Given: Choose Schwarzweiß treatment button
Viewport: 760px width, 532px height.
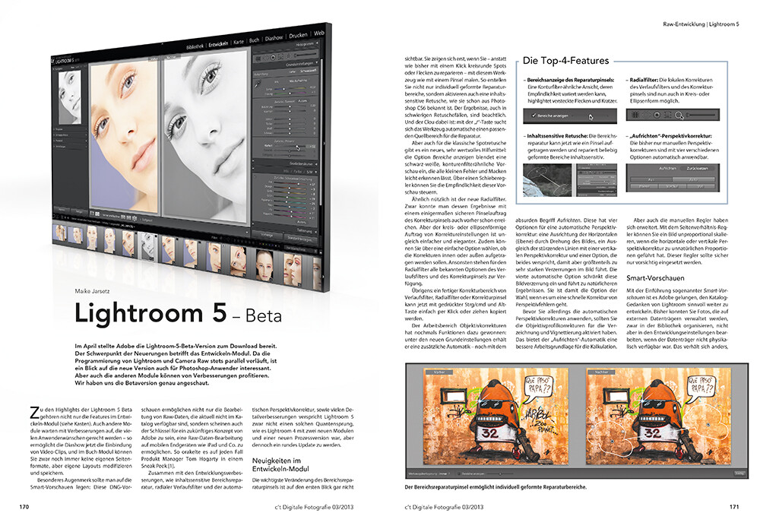Looking at the screenshot, I should [x=309, y=71].
